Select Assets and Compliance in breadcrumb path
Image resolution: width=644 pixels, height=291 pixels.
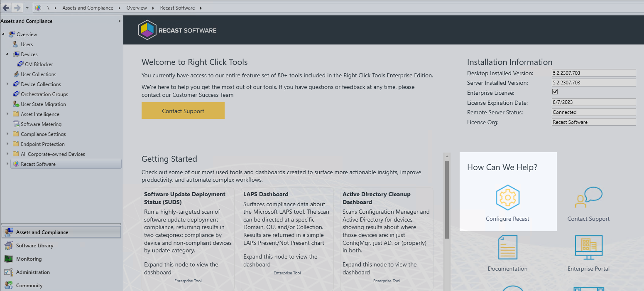[88, 8]
